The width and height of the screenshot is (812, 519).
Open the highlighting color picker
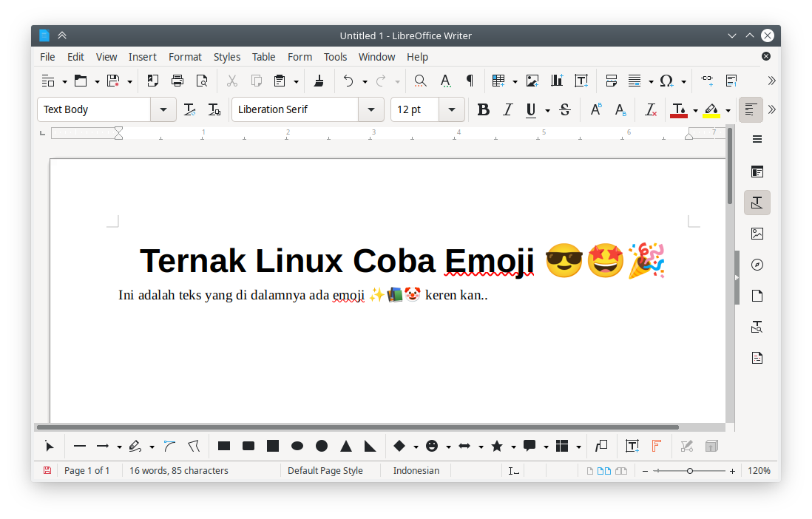tap(728, 109)
